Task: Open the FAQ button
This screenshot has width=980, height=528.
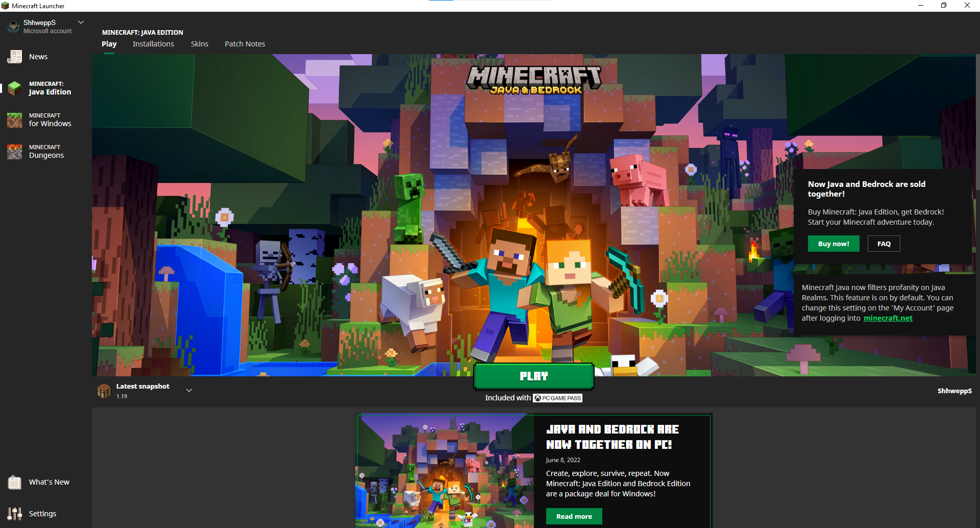Action: (884, 244)
